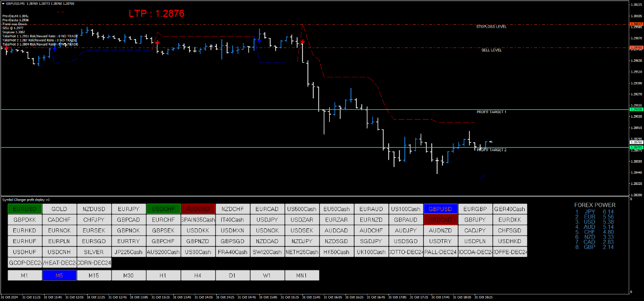This screenshot has height=301, width=644.
Task: Click the white current price tag on axis
Action: click(635, 142)
